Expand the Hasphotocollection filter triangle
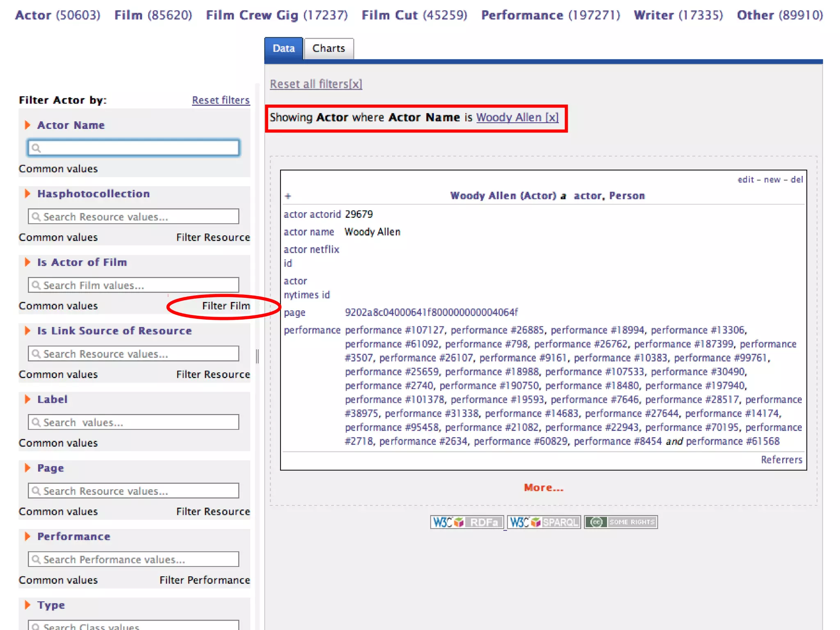This screenshot has width=840, height=630. (27, 194)
